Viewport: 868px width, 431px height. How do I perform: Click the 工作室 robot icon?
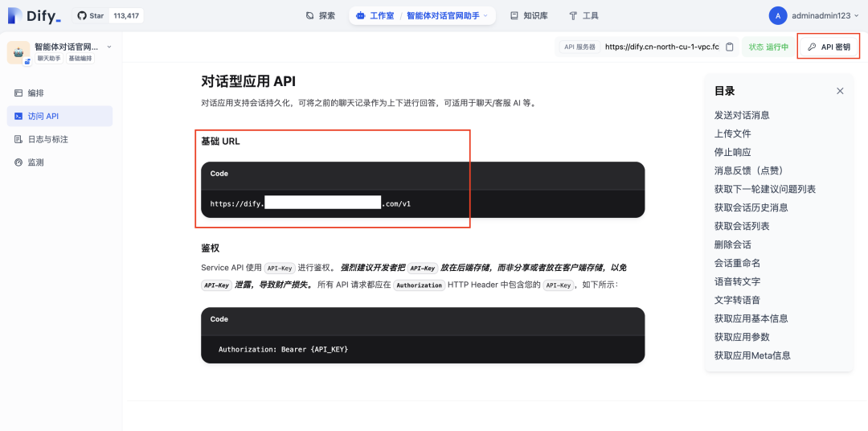tap(361, 15)
